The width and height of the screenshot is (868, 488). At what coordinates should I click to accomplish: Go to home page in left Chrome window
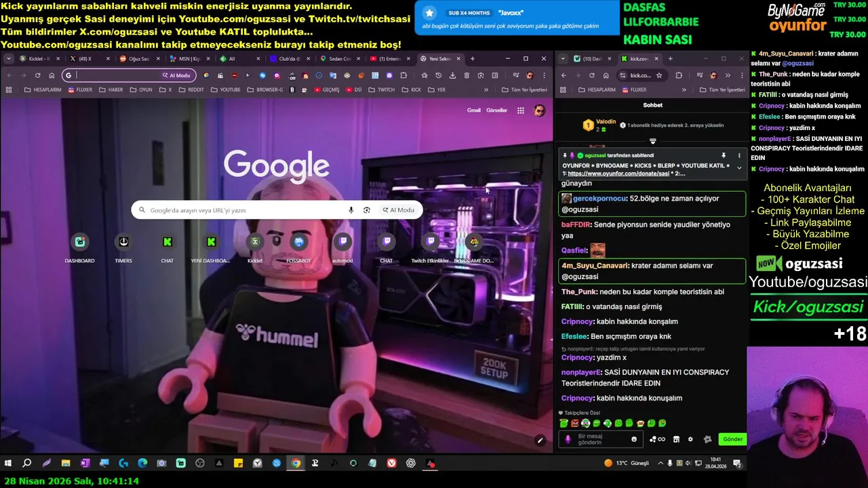(52, 75)
